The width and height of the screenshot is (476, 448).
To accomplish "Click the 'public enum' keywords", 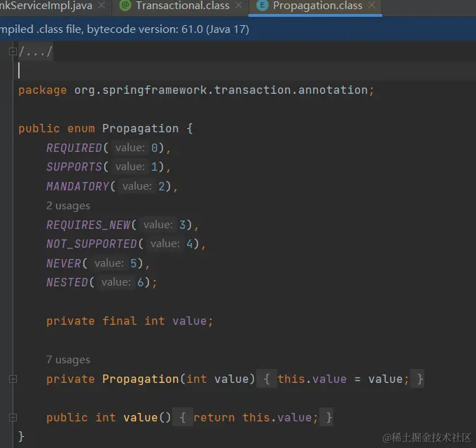I will point(57,128).
